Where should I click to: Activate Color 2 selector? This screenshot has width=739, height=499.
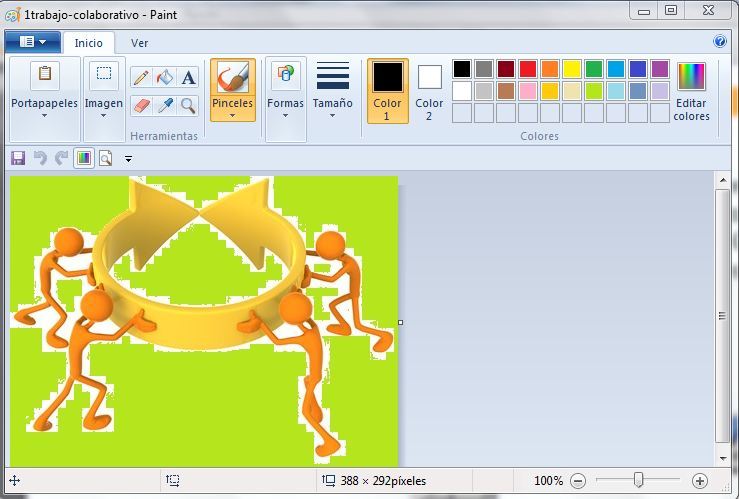[429, 90]
